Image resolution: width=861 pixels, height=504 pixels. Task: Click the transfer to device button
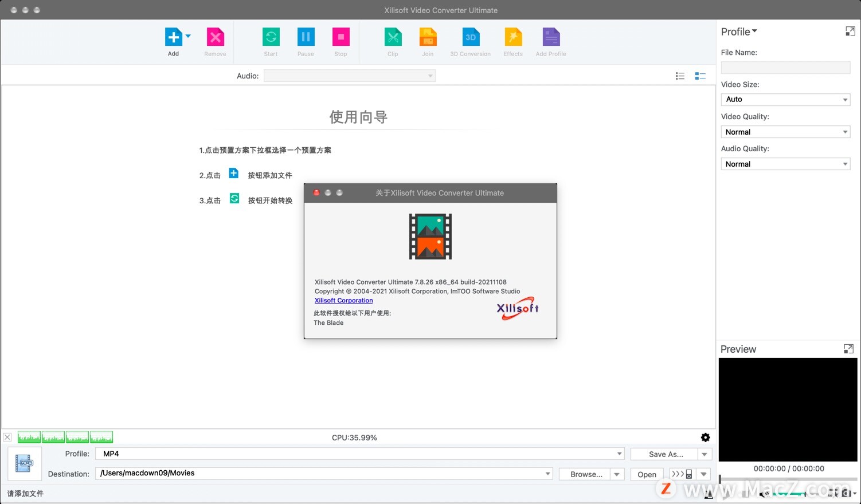[682, 474]
